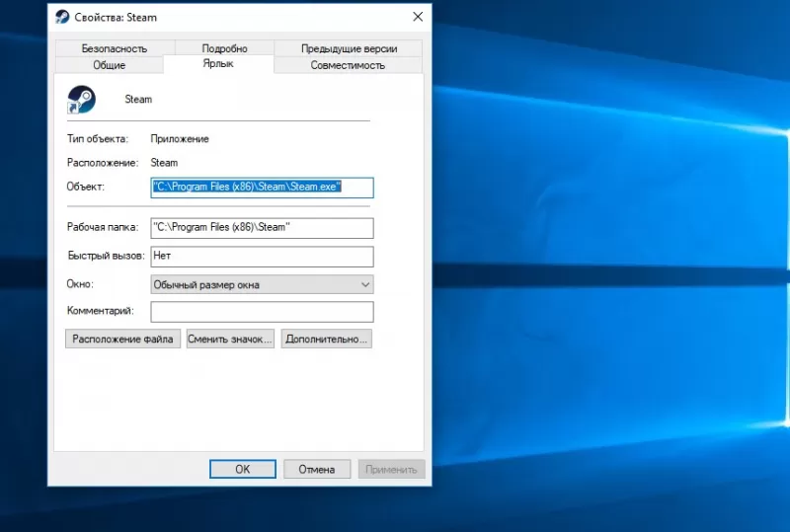Viewport: 790px width, 532px height.
Task: Open the Безопасность tab
Action: (115, 48)
